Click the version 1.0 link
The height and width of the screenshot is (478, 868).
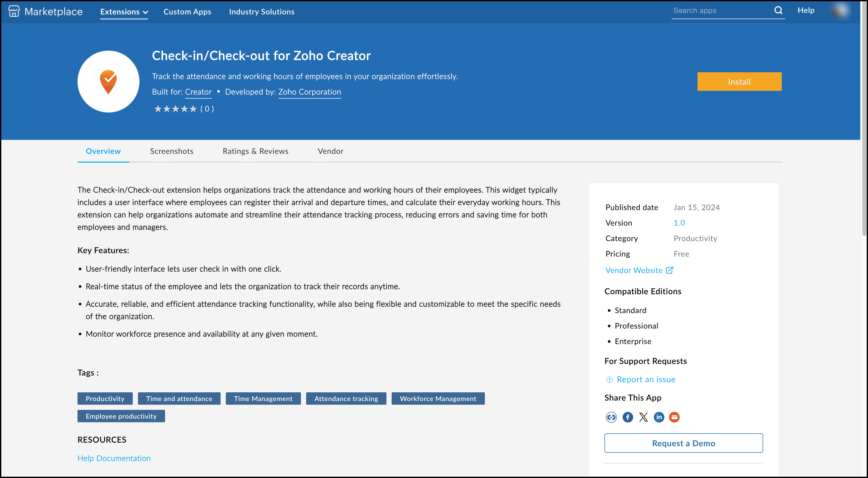pyautogui.click(x=679, y=223)
